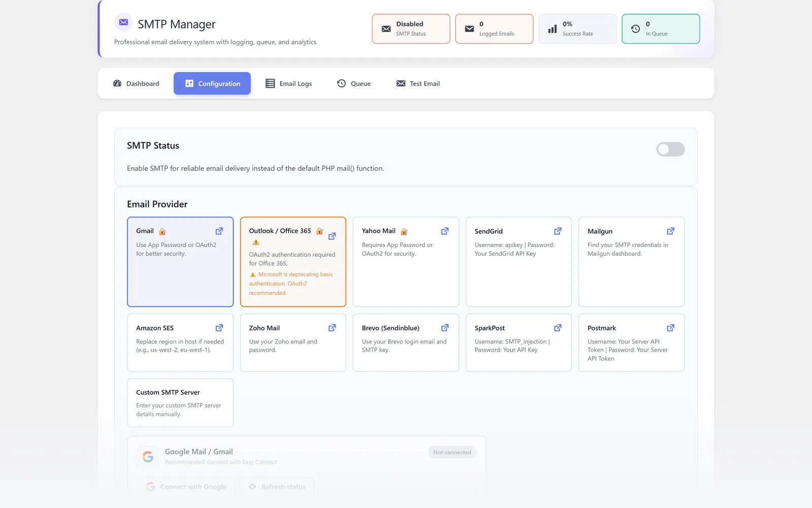The width and height of the screenshot is (812, 508).
Task: Click the Not connected status badge
Action: (x=452, y=452)
